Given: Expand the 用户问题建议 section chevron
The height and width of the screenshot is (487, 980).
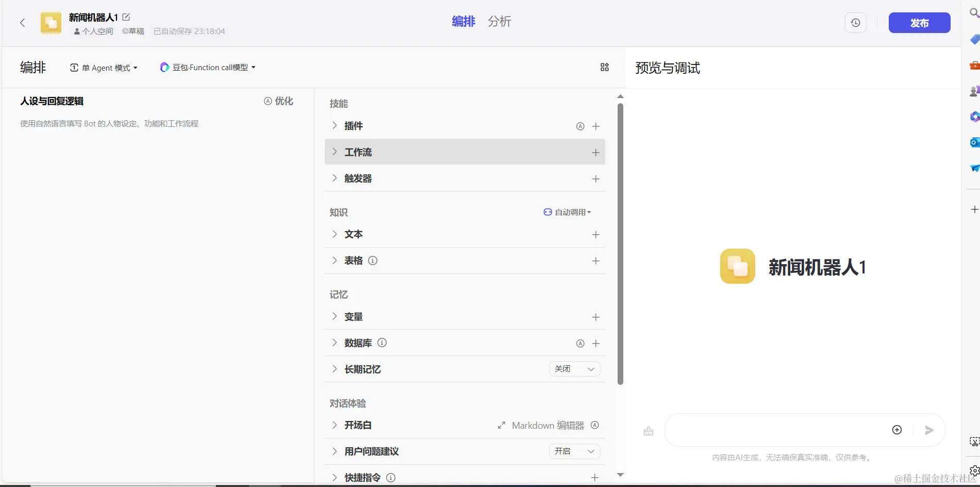Looking at the screenshot, I should pyautogui.click(x=335, y=451).
